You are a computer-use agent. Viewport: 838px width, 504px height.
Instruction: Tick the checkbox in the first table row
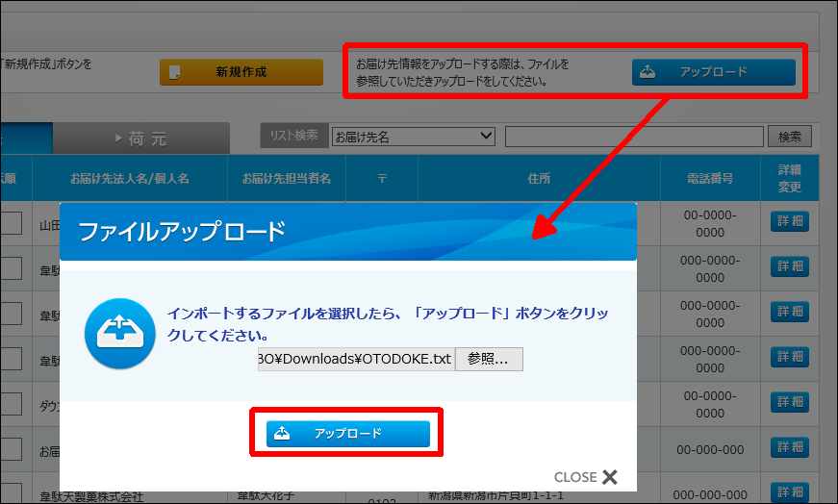(x=11, y=223)
